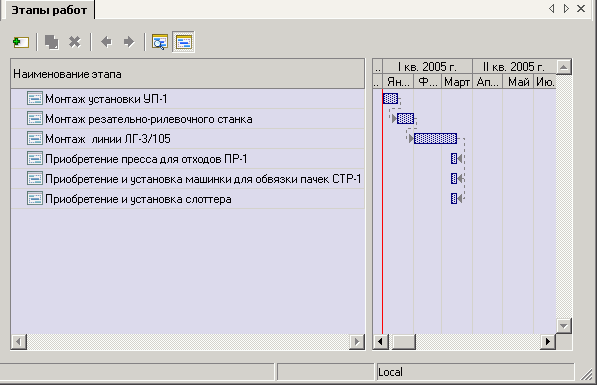Click the copy stage toolbar icon

tap(52, 42)
